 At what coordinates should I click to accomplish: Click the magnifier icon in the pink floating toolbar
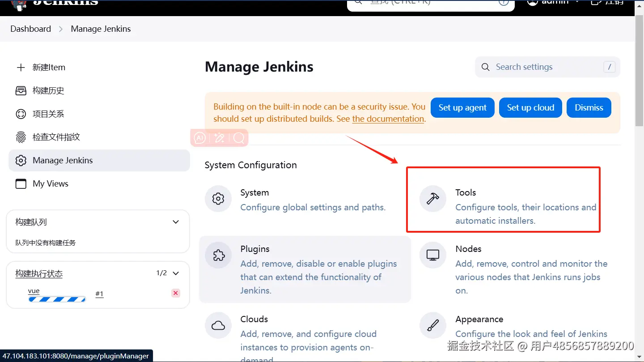pos(239,138)
